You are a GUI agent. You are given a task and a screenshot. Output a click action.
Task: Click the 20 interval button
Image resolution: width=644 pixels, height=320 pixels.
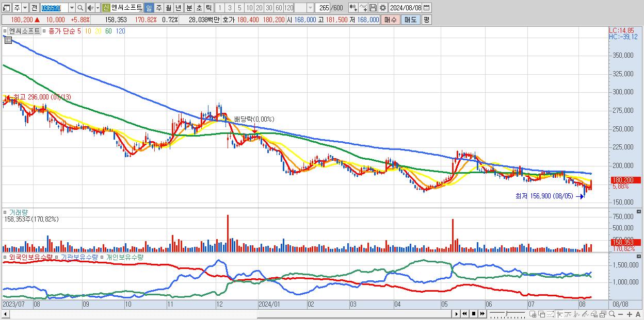pos(259,8)
